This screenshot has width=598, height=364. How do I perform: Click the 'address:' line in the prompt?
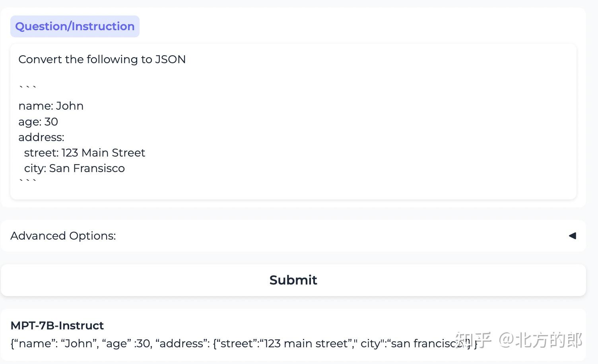pos(41,137)
